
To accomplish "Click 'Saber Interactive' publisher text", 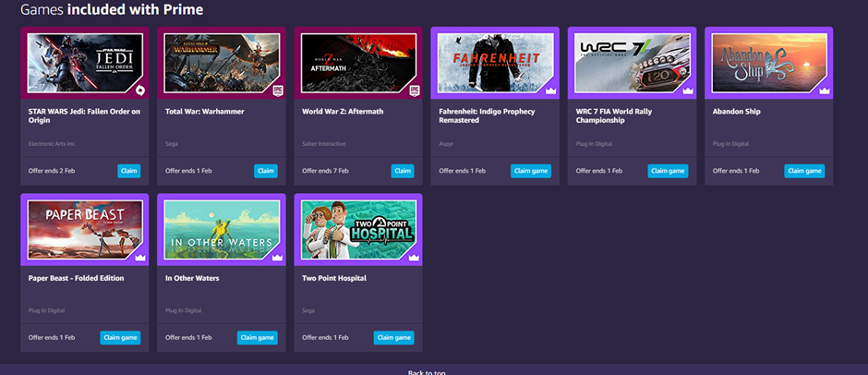I will click(324, 144).
